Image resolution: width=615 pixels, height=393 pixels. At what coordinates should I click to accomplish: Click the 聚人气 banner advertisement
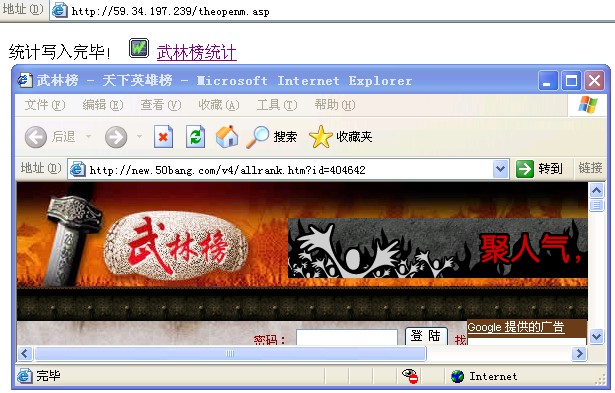pyautogui.click(x=438, y=248)
